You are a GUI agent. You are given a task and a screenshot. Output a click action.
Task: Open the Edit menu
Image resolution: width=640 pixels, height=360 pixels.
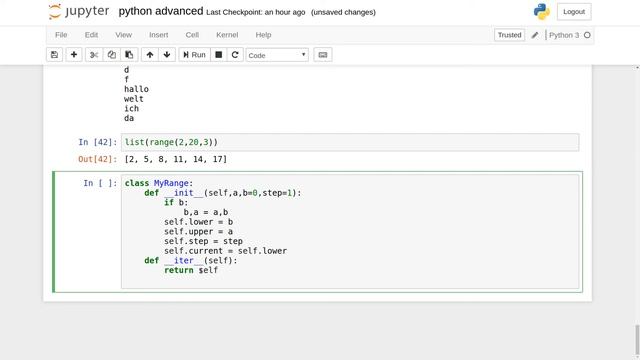click(91, 35)
